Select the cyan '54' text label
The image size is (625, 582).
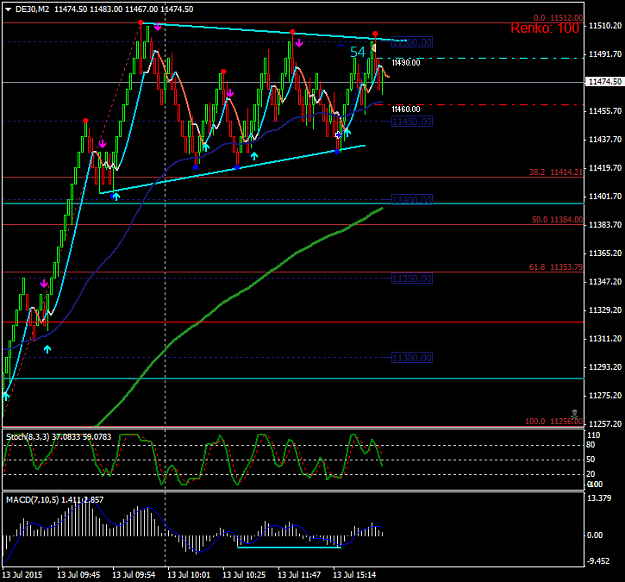(x=357, y=52)
